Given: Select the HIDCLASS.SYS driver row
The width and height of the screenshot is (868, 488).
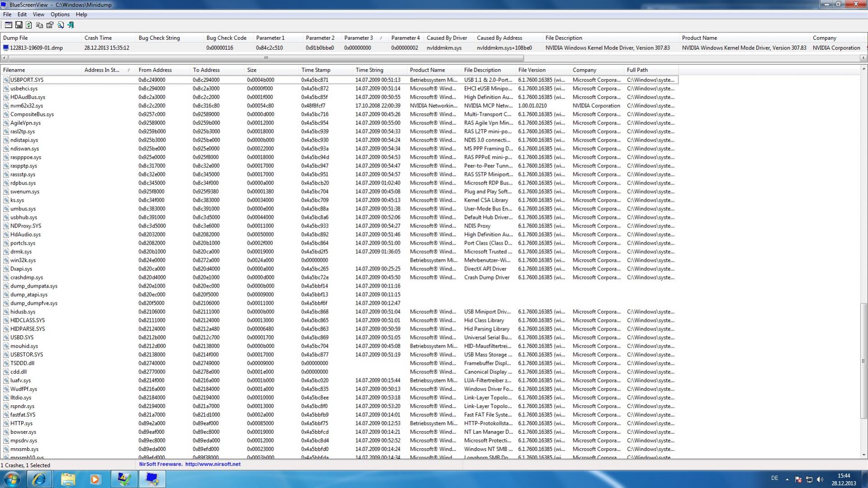Looking at the screenshot, I should tap(339, 321).
